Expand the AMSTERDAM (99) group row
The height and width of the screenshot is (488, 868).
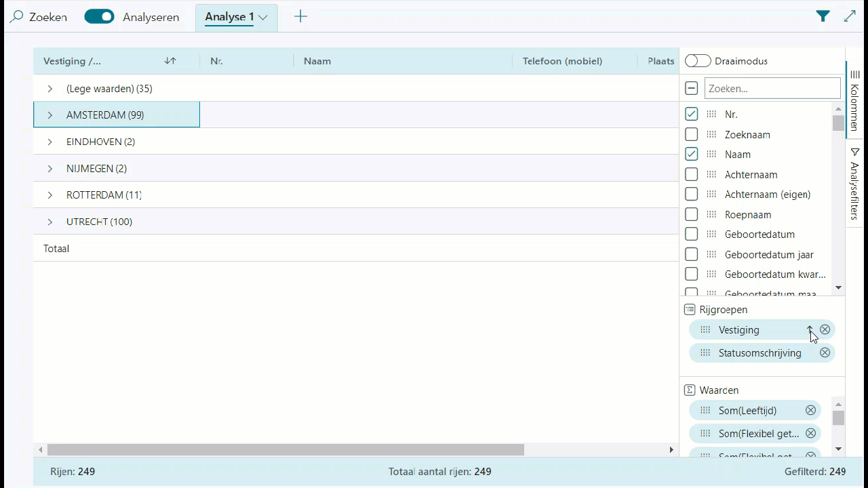coord(50,115)
